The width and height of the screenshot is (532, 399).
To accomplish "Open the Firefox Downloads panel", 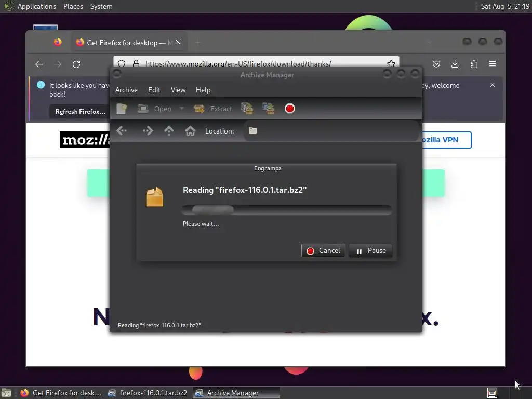I will (x=455, y=64).
